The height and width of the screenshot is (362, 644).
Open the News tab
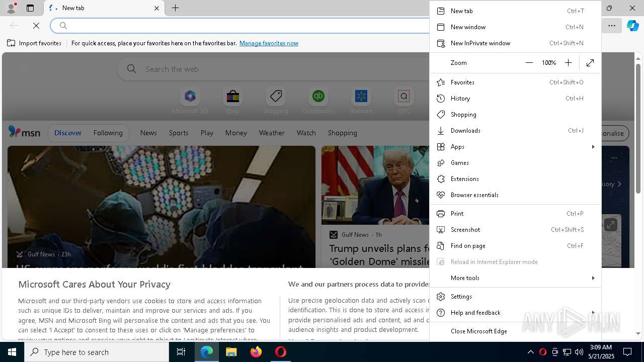coord(148,133)
